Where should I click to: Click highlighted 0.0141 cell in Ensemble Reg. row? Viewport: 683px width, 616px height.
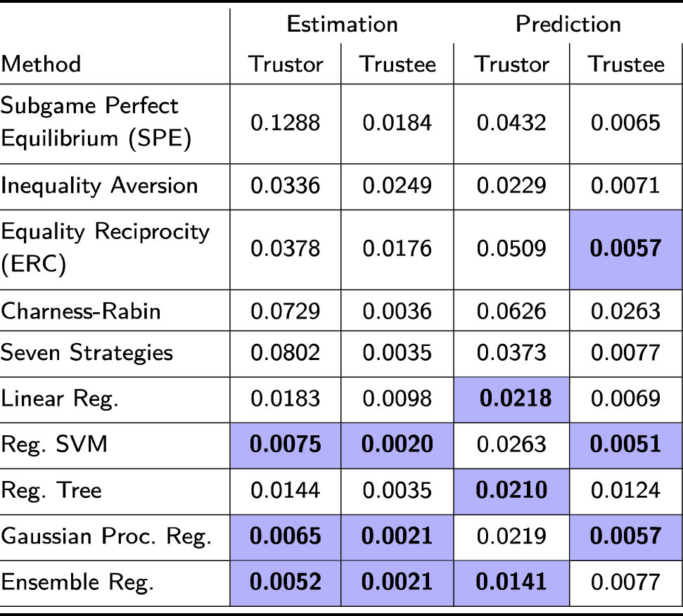tap(512, 582)
